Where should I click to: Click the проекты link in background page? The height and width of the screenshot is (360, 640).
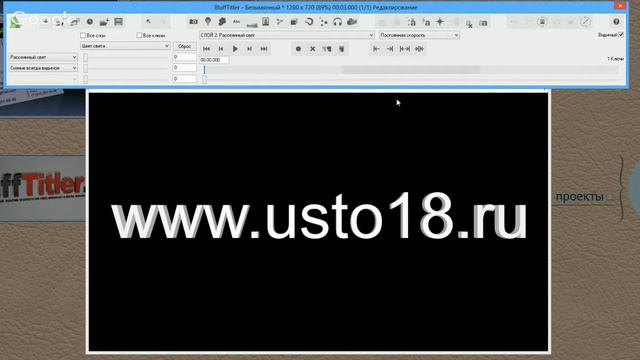[x=580, y=197]
